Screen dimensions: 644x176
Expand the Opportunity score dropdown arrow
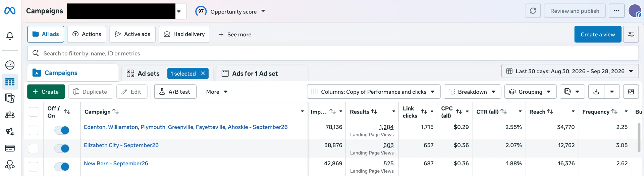click(x=263, y=11)
